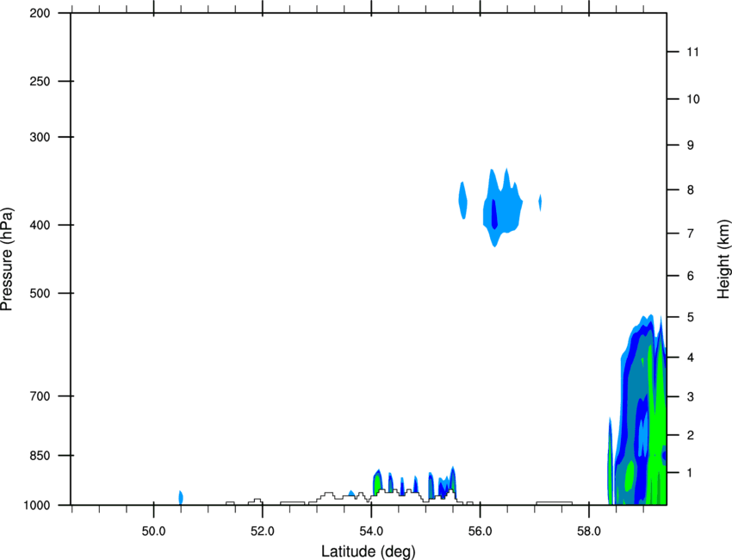The width and height of the screenshot is (732, 560).
Task: Select the 250 pressure tick label
Action: pos(40,81)
